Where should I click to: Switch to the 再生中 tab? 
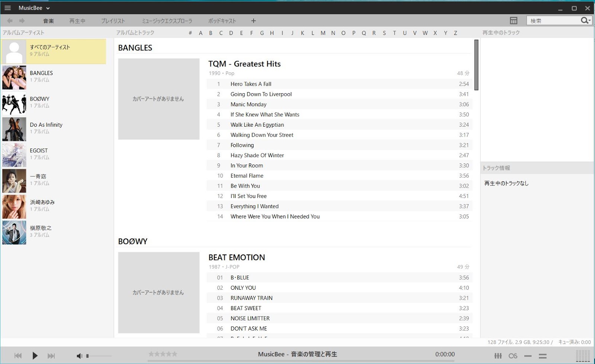[77, 21]
